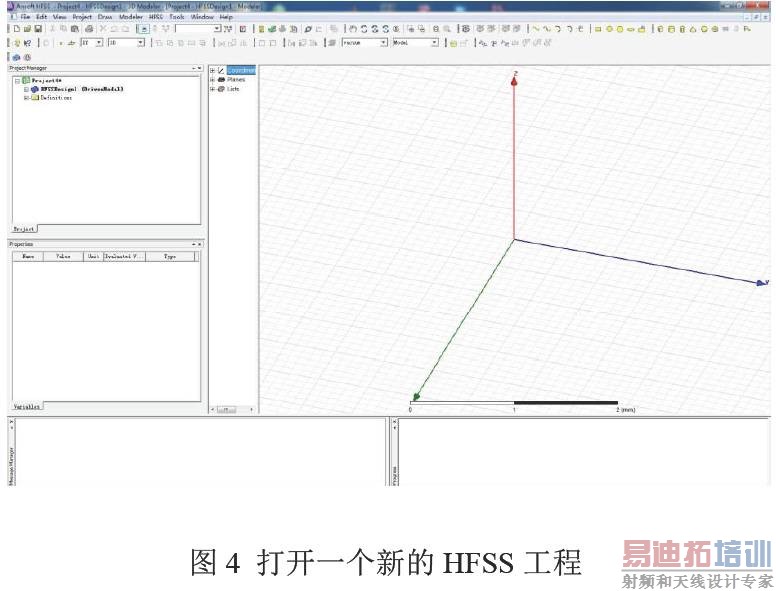Click the Value column header
Image resolution: width=776 pixels, height=591 pixels.
63,256
